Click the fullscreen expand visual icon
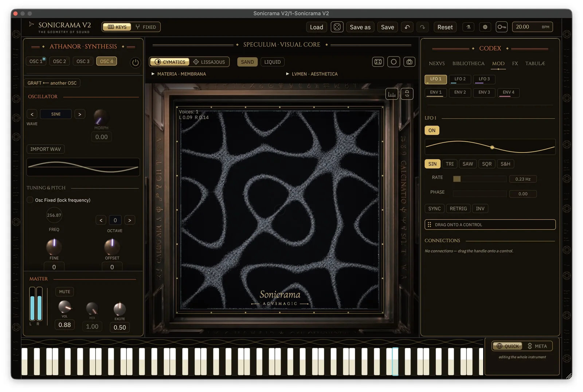 (378, 62)
